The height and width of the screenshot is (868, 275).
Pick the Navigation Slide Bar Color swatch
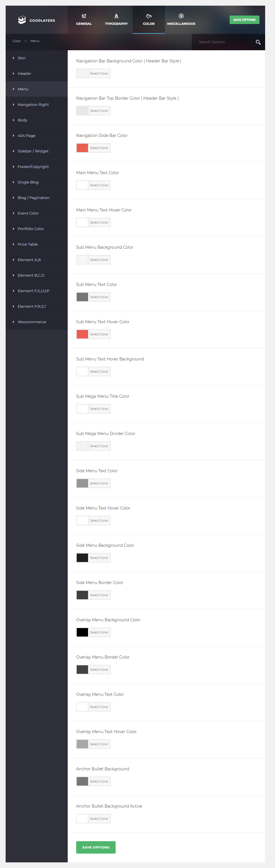[x=82, y=148]
